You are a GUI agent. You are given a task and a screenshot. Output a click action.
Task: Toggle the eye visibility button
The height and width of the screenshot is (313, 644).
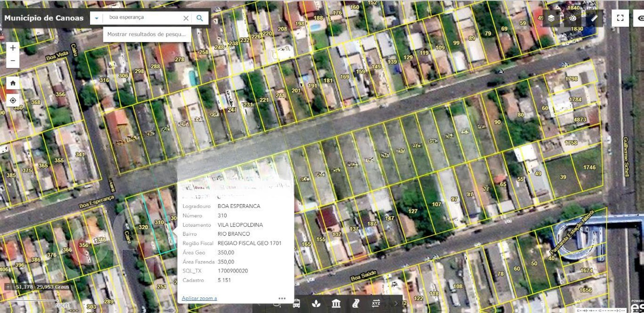(640, 18)
